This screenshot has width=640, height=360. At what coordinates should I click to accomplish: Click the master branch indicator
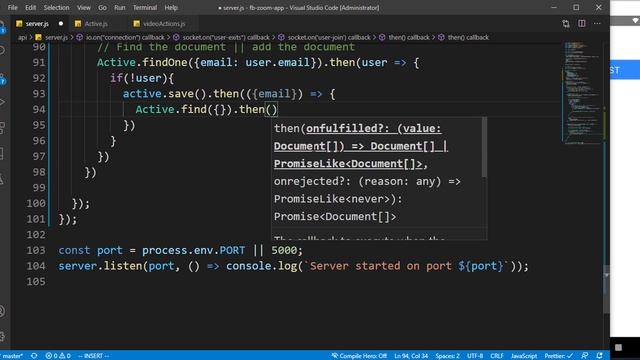tap(12, 356)
